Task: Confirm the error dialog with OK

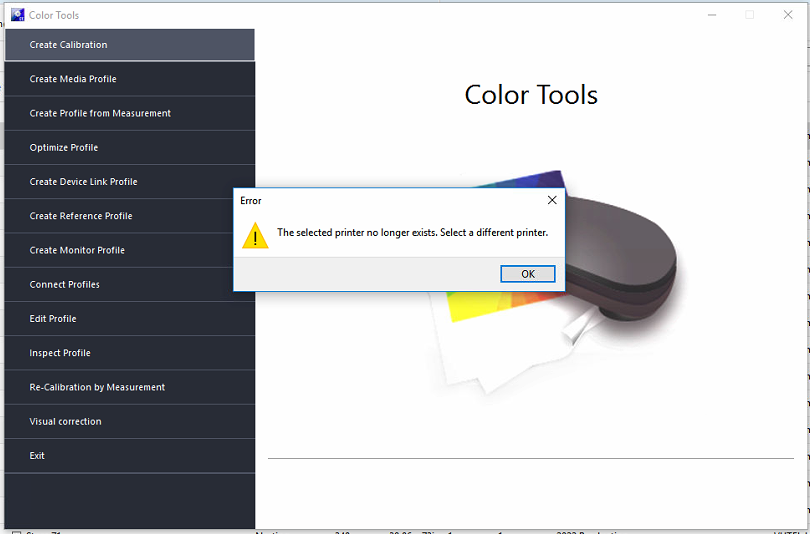Action: click(x=527, y=274)
